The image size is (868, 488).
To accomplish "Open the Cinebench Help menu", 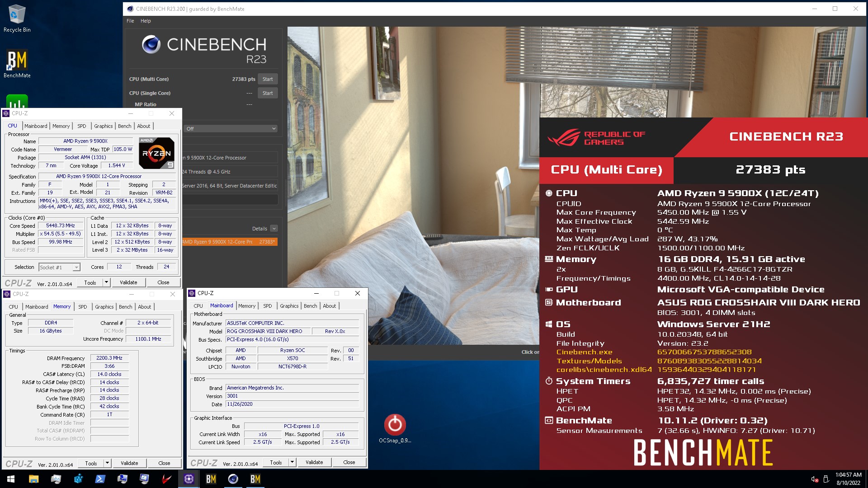I will click(146, 21).
